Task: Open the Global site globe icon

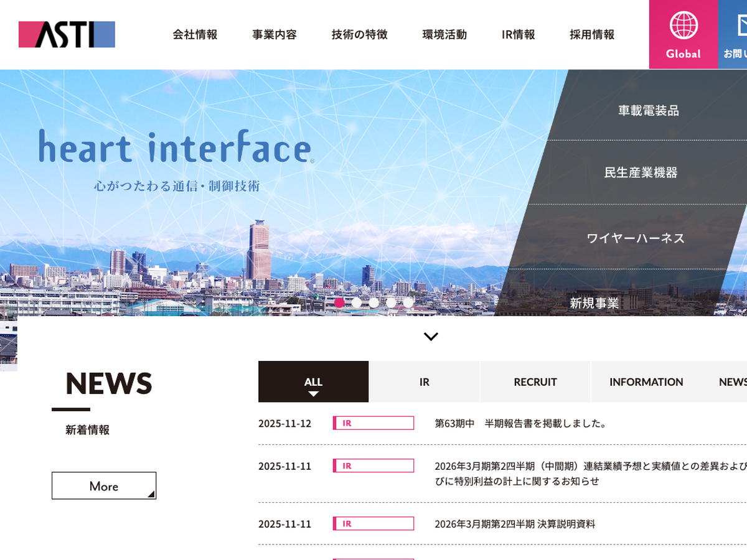Action: [x=684, y=26]
